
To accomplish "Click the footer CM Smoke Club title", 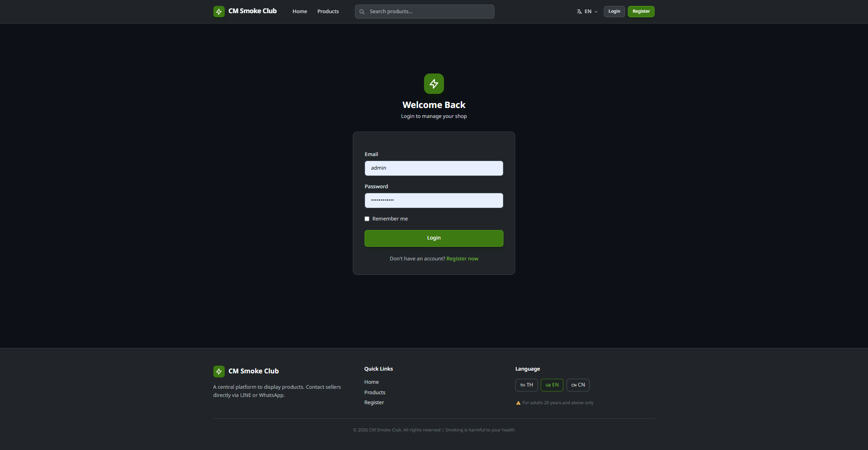I will 253,371.
